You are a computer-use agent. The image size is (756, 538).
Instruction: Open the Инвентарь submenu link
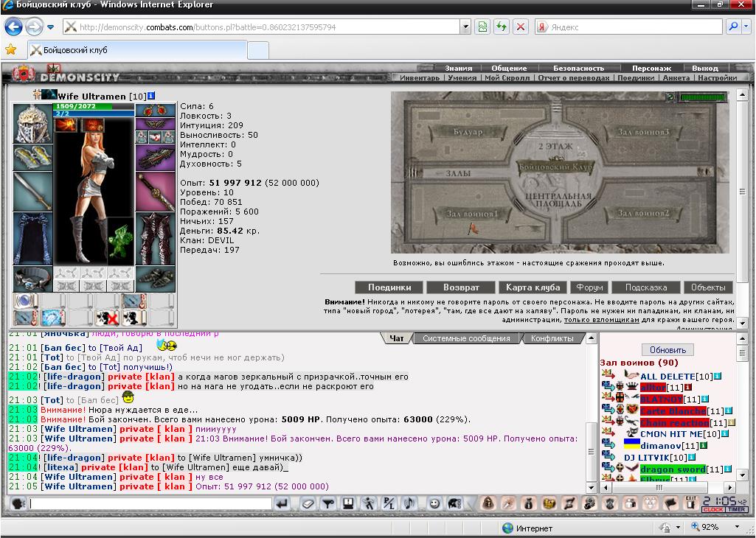(420, 77)
